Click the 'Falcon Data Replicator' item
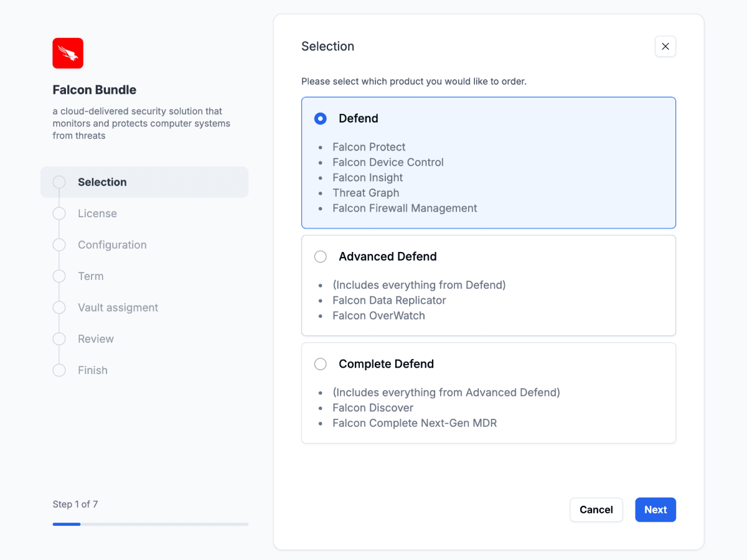This screenshot has height=560, width=747. pos(390,301)
